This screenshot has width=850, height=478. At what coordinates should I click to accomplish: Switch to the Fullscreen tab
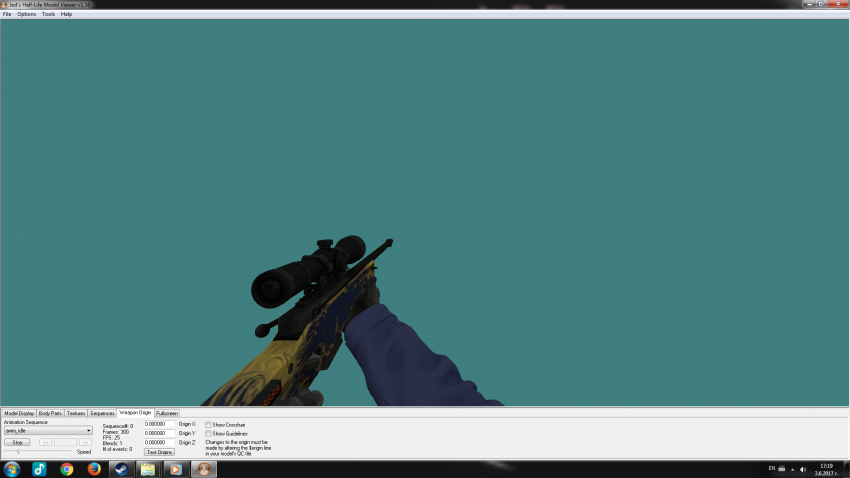(167, 413)
